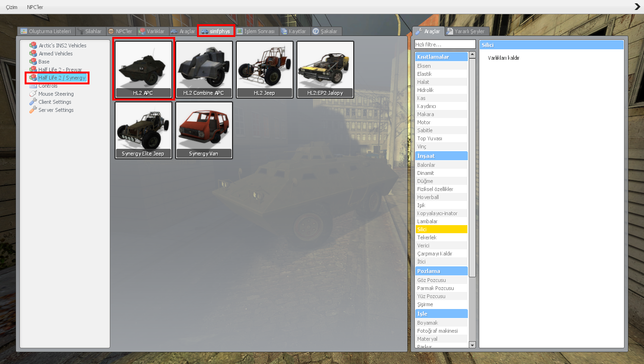Image resolution: width=644 pixels, height=364 pixels.
Task: Click the Mouse Steering mouse icon
Action: (x=33, y=94)
